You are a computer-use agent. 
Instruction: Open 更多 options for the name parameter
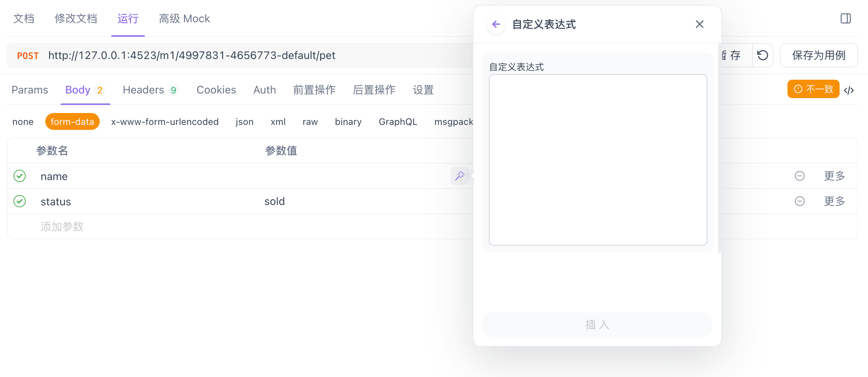point(834,176)
